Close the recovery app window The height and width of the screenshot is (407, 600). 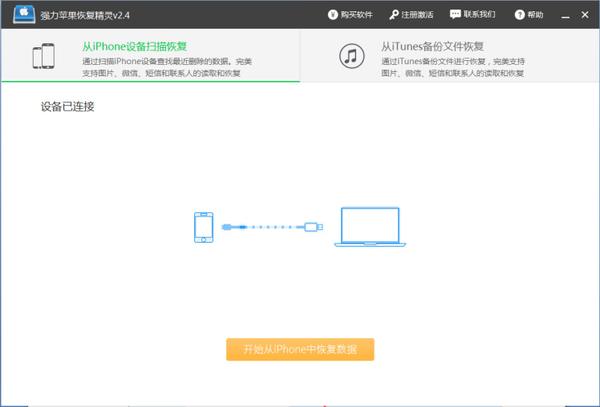tap(585, 15)
